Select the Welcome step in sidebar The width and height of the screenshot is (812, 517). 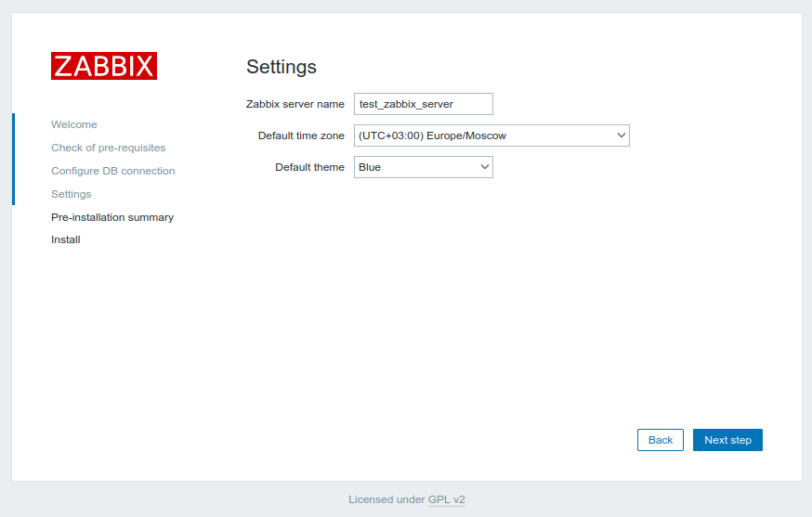pyautogui.click(x=74, y=124)
